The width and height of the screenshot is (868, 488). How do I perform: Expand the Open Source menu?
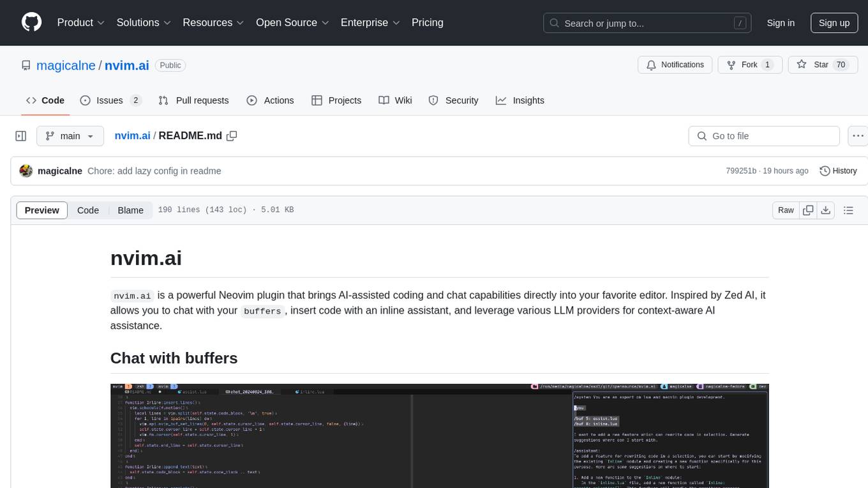pos(292,22)
